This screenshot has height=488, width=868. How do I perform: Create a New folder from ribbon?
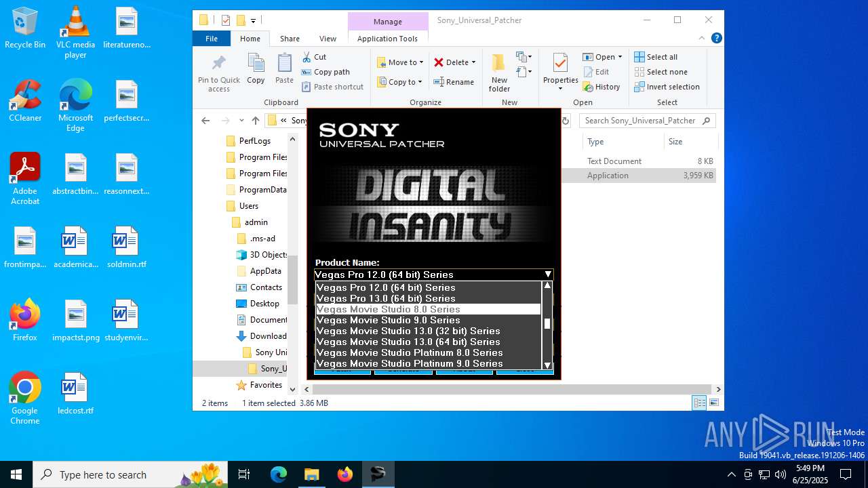coord(499,73)
